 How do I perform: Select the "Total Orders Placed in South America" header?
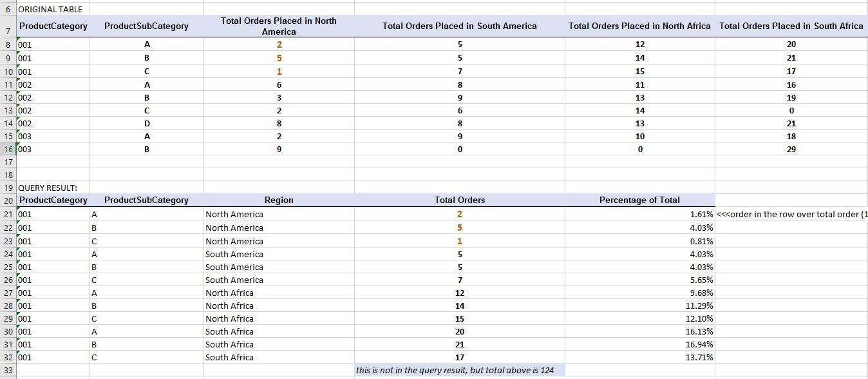459,26
